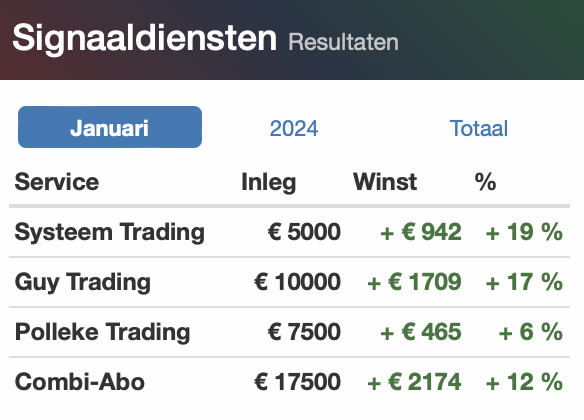Click the percent column header
This screenshot has height=420, width=584.
click(485, 182)
